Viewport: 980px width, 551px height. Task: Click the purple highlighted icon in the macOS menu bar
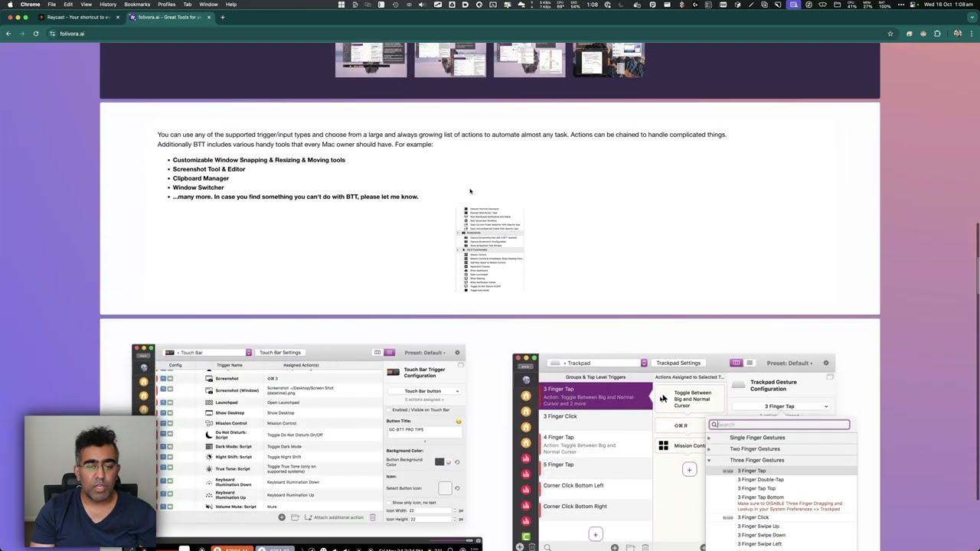tap(793, 5)
